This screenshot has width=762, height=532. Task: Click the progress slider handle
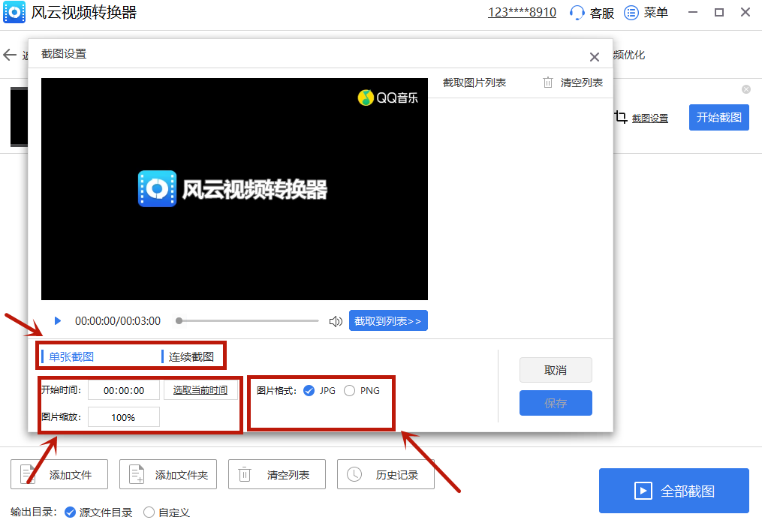pyautogui.click(x=179, y=320)
